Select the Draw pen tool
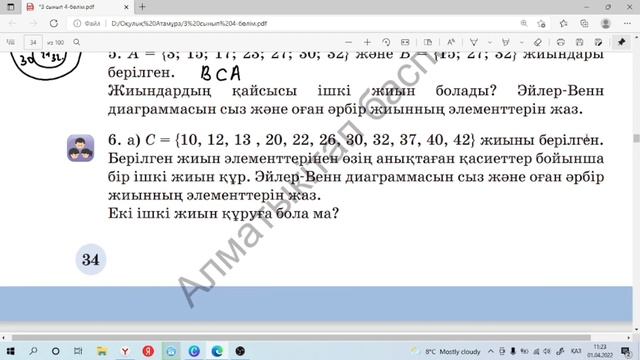The image size is (640, 360). pyautogui.click(x=474, y=42)
